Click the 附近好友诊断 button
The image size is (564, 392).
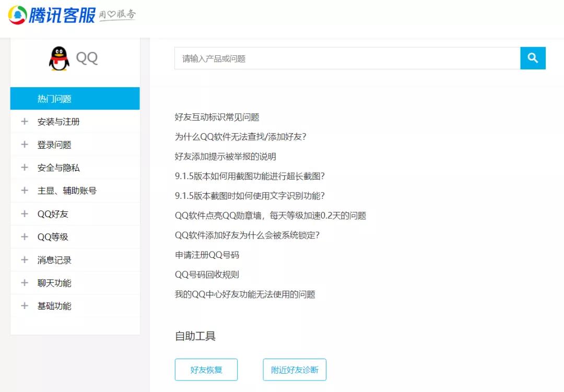point(294,370)
